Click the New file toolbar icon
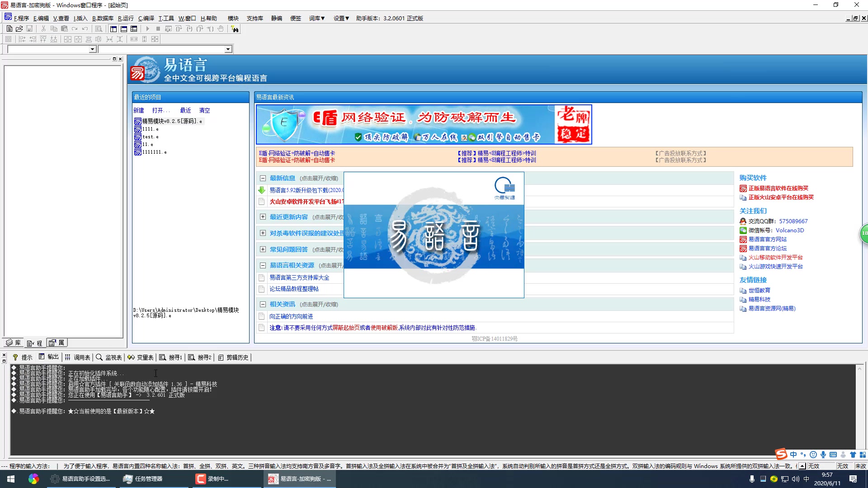 point(9,29)
